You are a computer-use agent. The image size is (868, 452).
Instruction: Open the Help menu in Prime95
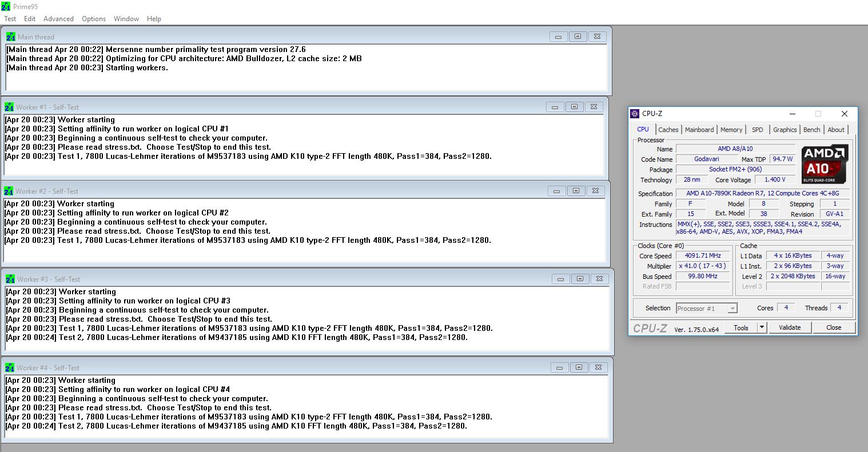pyautogui.click(x=154, y=19)
